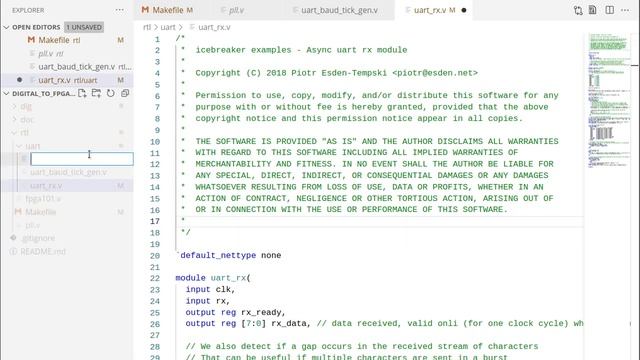Open pll.v from open editors list

[x=67, y=53]
